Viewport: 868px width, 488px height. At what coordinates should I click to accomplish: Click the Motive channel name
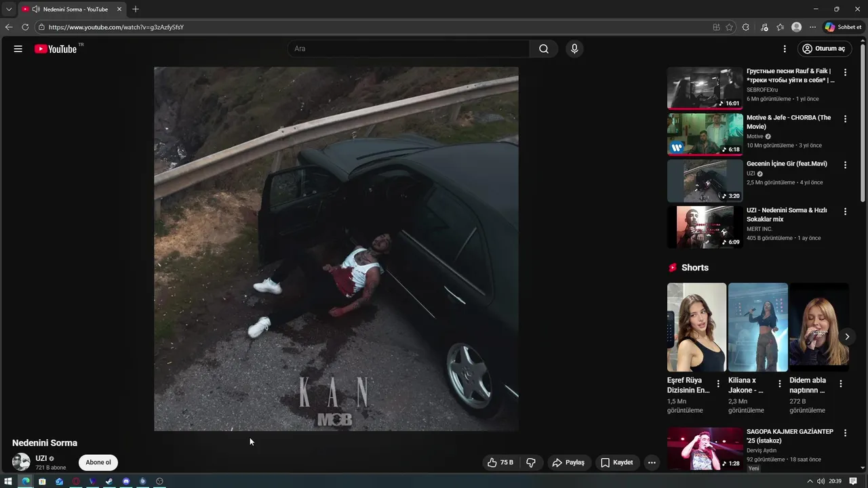[755, 136]
